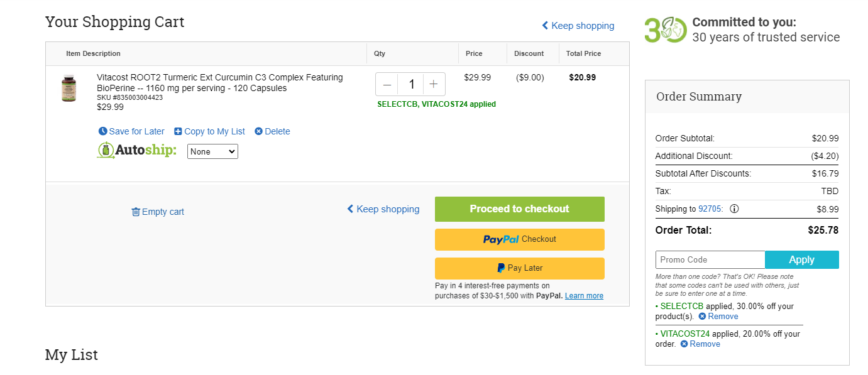Click the Proceed to checkout button

(520, 209)
